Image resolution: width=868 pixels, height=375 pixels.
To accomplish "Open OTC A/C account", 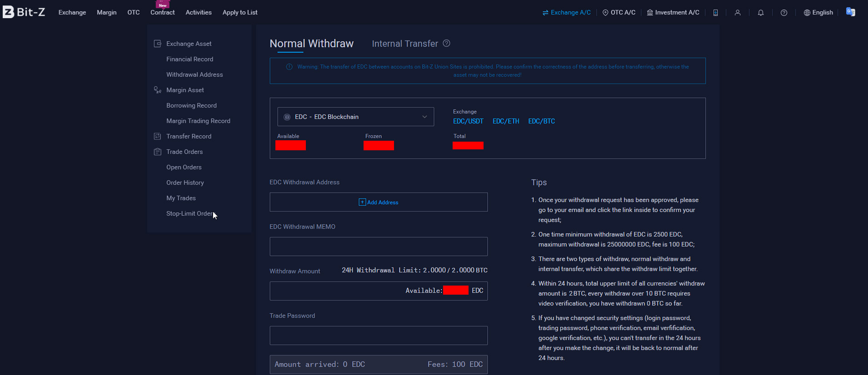I will click(619, 13).
